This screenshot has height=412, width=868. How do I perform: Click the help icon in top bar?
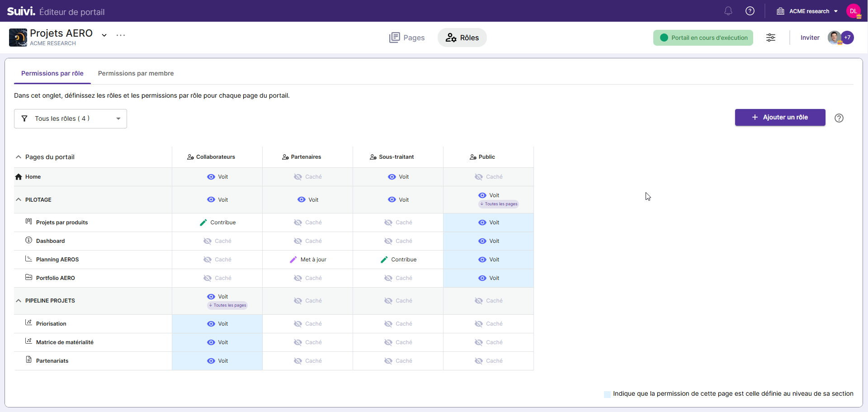pos(750,11)
